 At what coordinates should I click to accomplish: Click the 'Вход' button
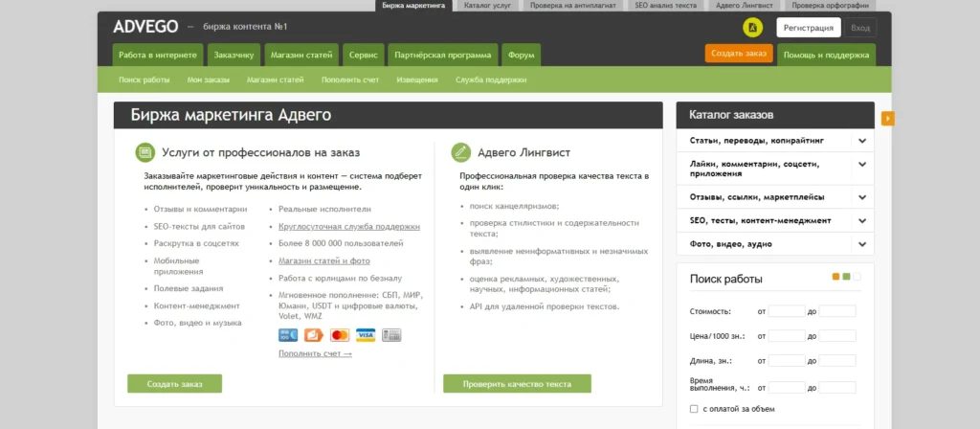(x=860, y=28)
